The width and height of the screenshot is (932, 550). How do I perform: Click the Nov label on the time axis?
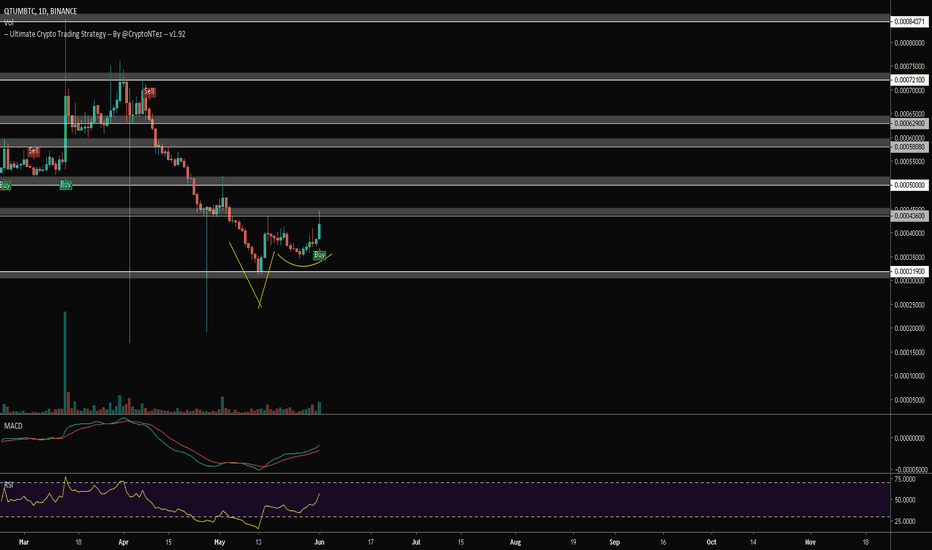(810, 542)
